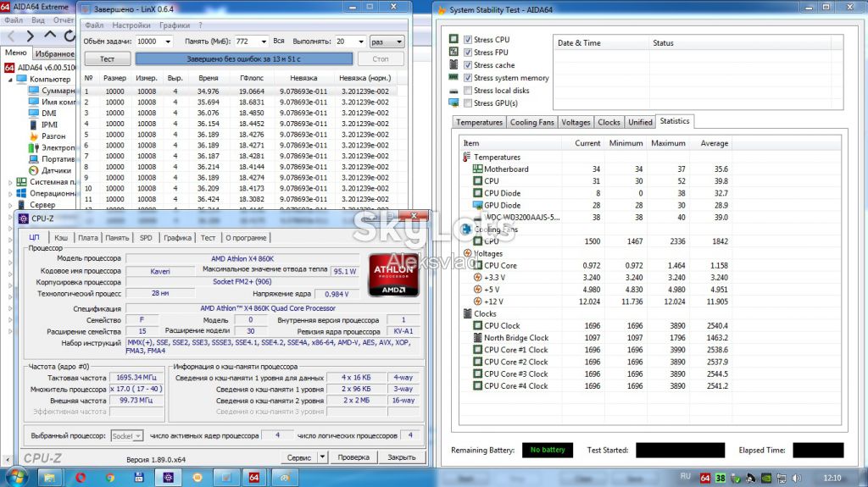Toggle the Stress CPU checkbox
The height and width of the screenshot is (487, 868).
(x=468, y=39)
